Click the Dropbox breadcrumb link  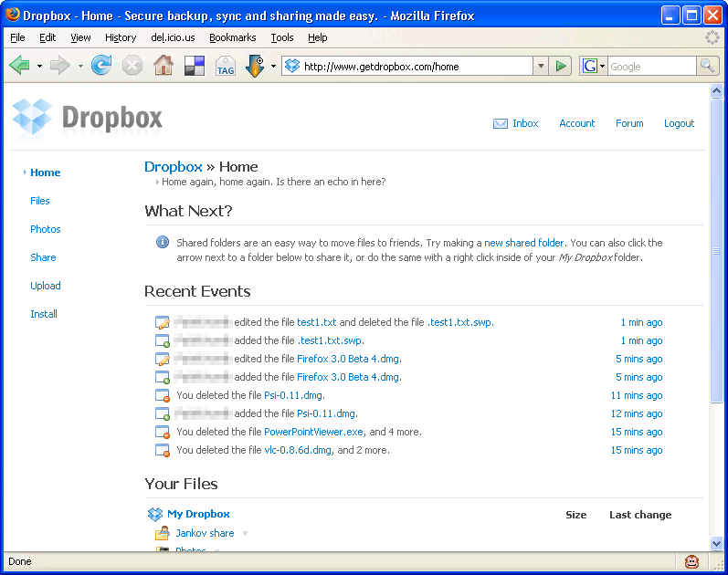click(174, 167)
